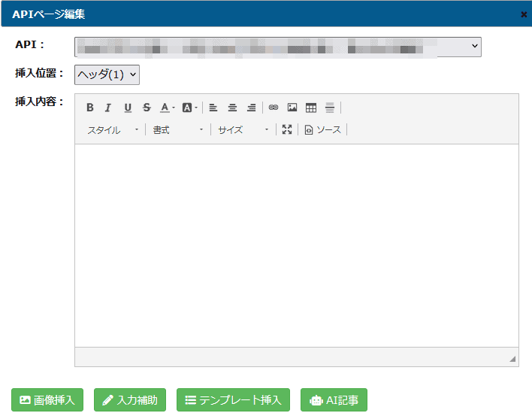
Task: Toggle strikethrough formatting
Action: (147, 108)
